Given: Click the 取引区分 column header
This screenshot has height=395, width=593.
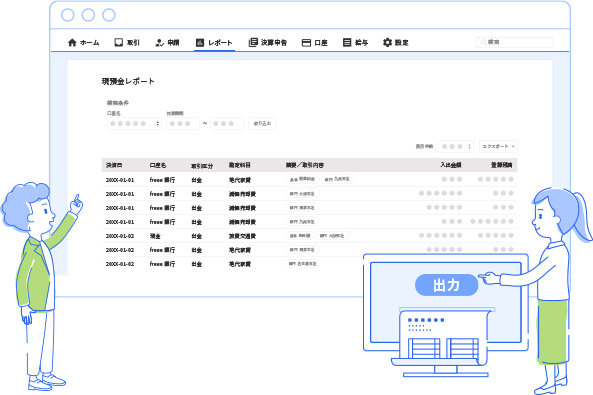Looking at the screenshot, I should coord(202,166).
